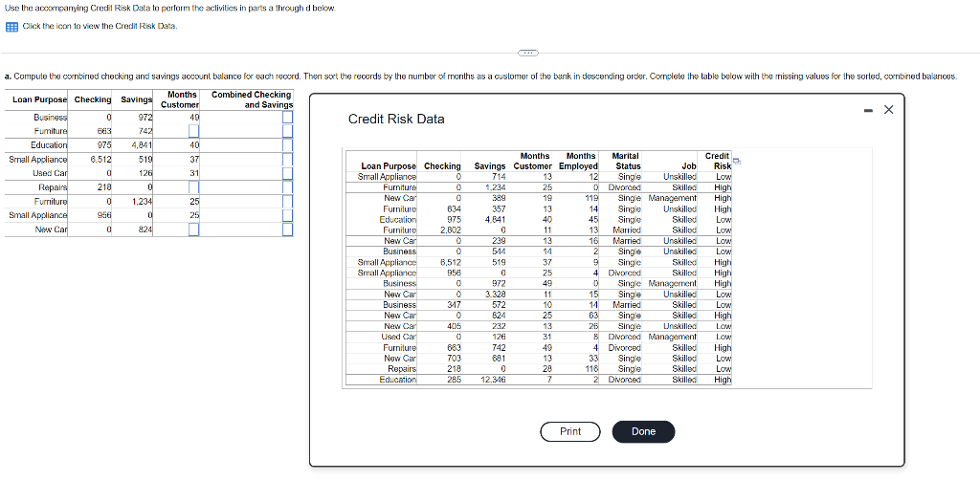Click the 714 savings cell
The image size is (980, 481).
[499, 178]
